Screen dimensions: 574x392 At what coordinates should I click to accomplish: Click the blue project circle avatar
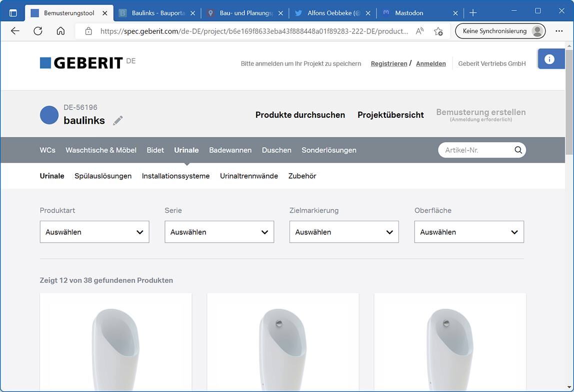click(x=49, y=115)
